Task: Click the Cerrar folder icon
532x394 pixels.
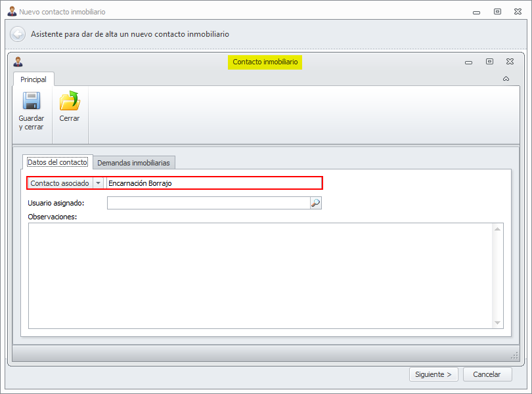Action: click(x=70, y=100)
